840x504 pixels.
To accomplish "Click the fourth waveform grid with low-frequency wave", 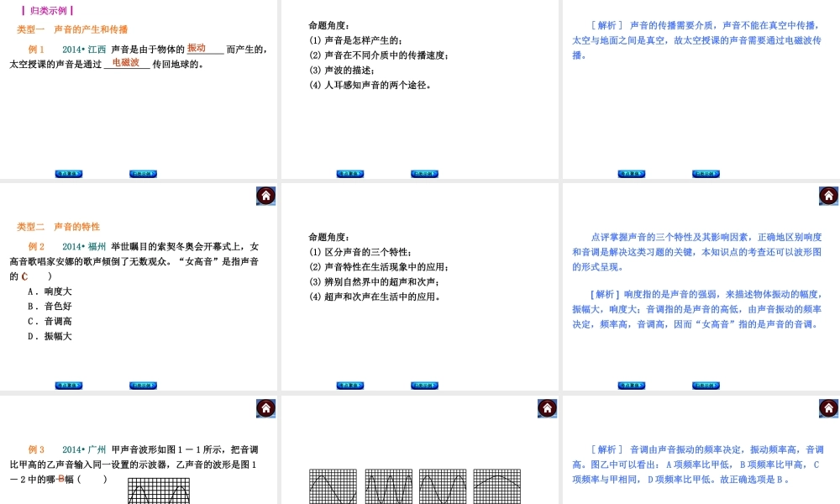I will click(497, 486).
